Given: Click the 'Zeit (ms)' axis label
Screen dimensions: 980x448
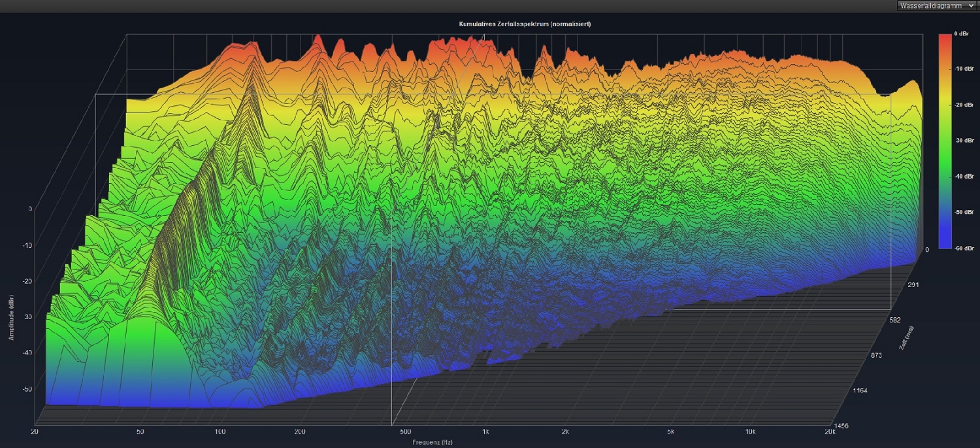Looking at the screenshot, I should [x=906, y=338].
